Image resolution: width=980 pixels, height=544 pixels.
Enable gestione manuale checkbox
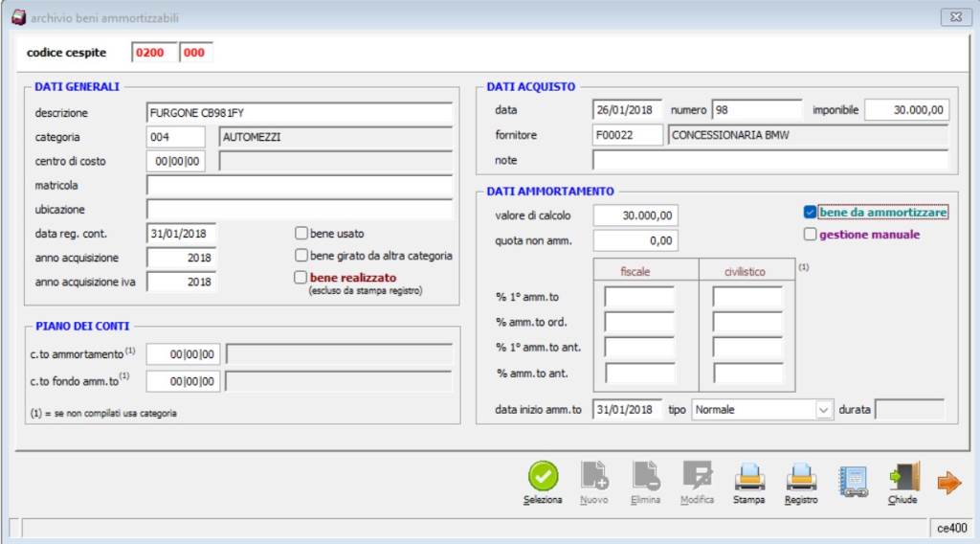tap(810, 235)
